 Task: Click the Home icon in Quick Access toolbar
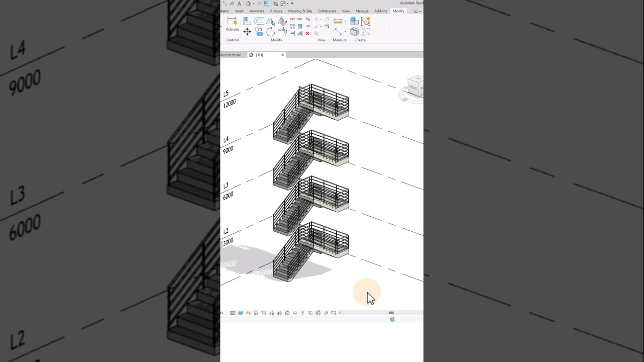click(249, 4)
